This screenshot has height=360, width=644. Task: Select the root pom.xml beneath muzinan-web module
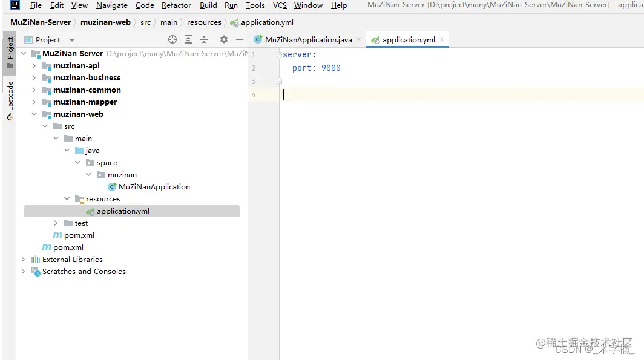[x=63, y=247]
